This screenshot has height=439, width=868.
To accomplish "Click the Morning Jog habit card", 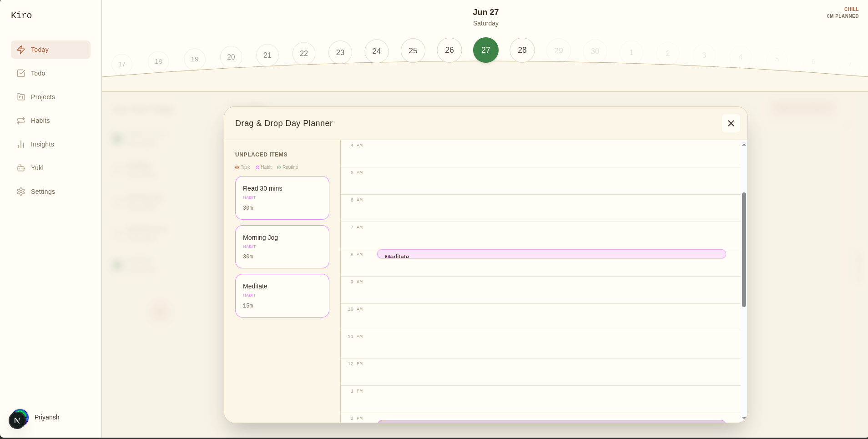I will 282,247.
